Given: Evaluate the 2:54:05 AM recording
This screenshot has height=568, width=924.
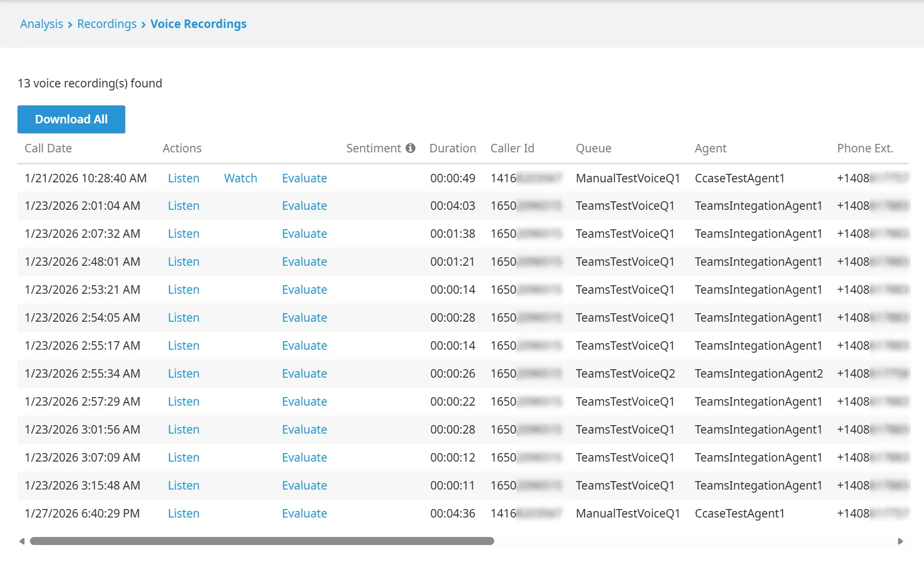Looking at the screenshot, I should click(305, 318).
